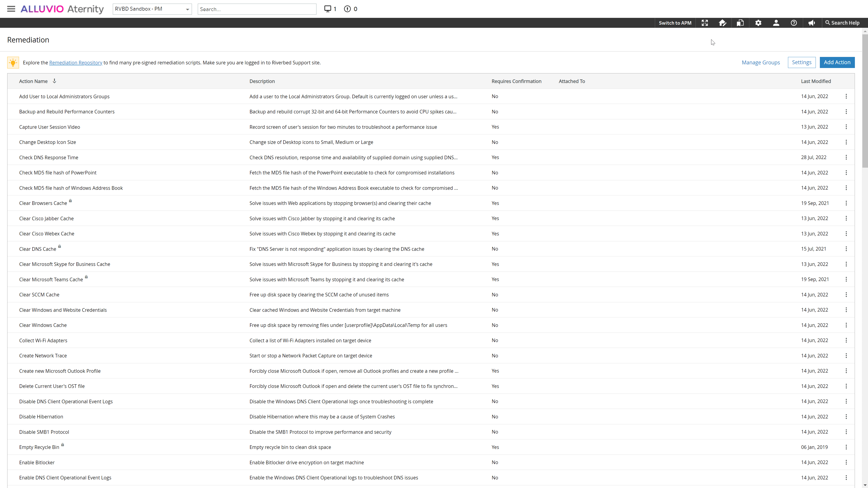Click the 28 Jul, 2022 date cell
The width and height of the screenshot is (868, 488).
(814, 157)
